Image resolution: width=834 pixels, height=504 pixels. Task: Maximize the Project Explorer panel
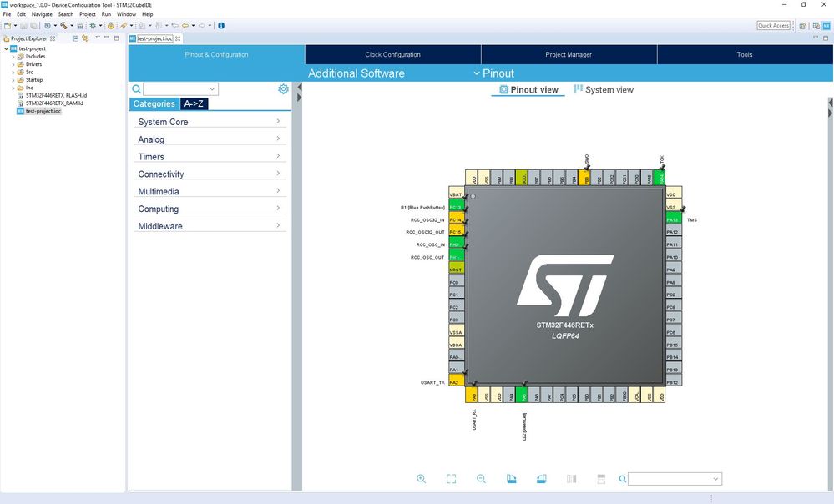click(x=117, y=38)
